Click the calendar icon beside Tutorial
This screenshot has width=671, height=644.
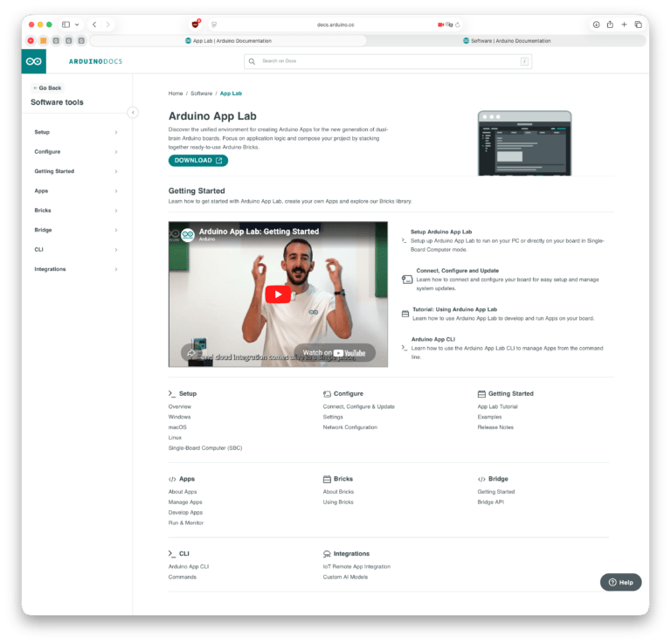[x=405, y=314]
